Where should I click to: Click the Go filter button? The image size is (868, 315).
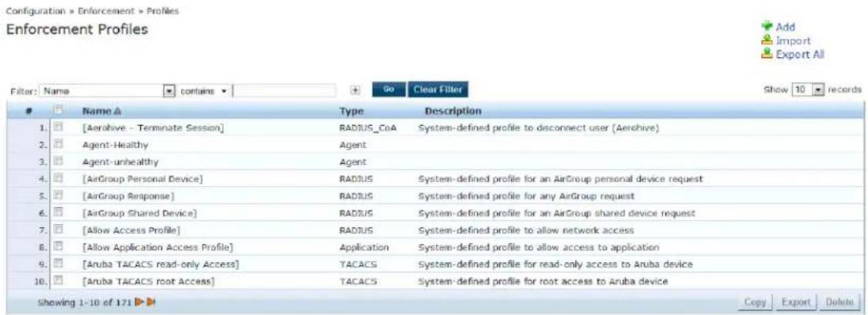388,89
